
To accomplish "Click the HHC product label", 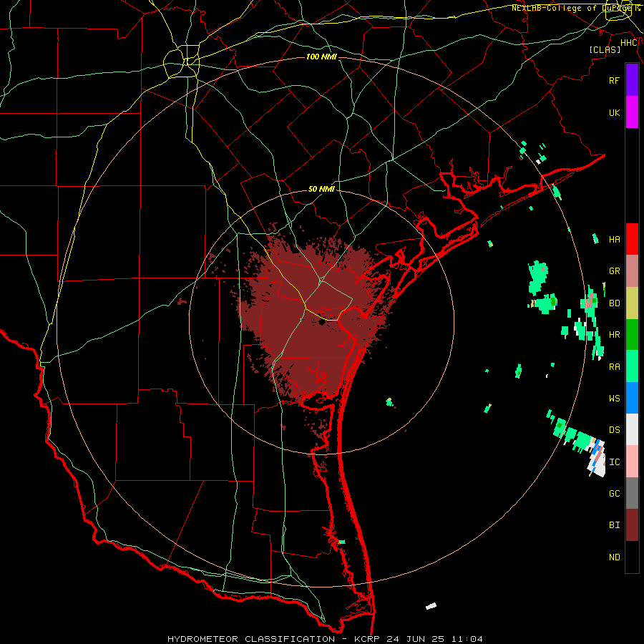I will point(629,43).
